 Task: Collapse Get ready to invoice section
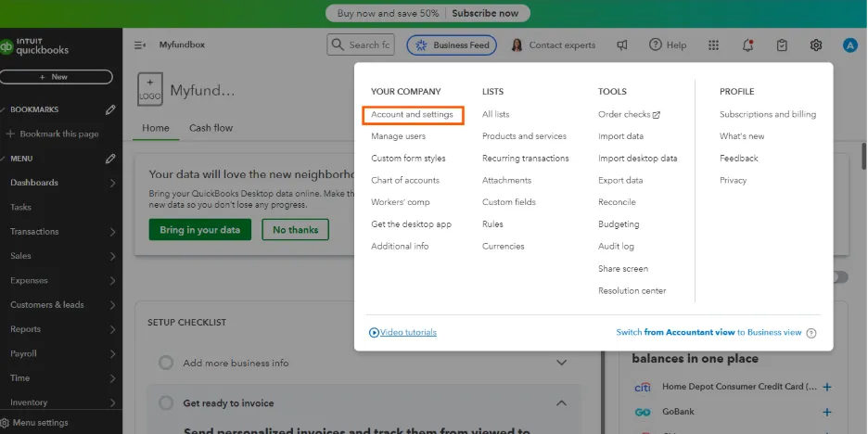[561, 402]
